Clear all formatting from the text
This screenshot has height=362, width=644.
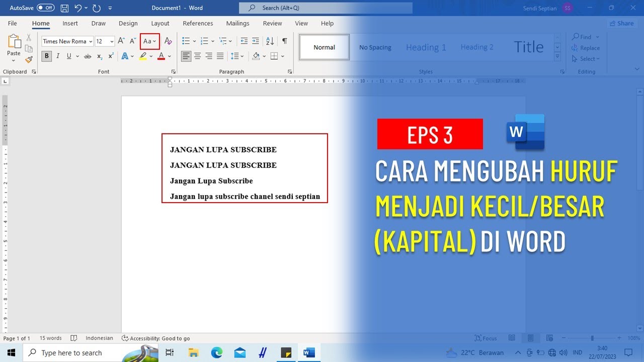tap(168, 41)
